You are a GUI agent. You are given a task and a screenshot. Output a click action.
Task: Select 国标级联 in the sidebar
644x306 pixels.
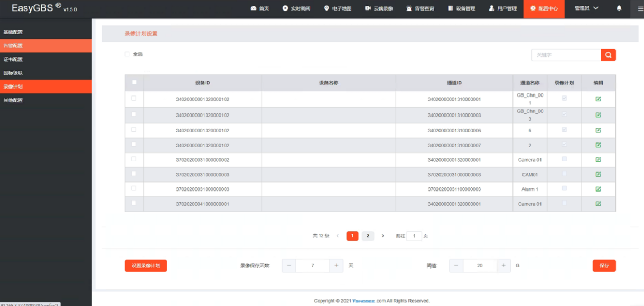[46, 73]
